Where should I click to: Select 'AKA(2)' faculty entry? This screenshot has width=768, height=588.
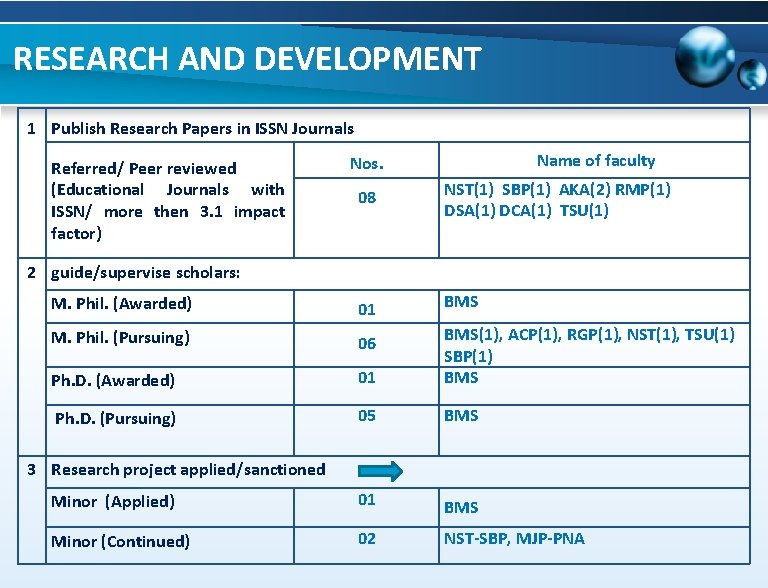pyautogui.click(x=585, y=189)
